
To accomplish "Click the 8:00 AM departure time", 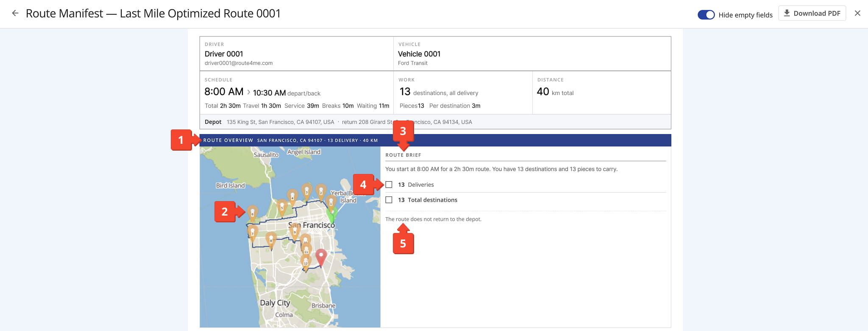I will 224,92.
